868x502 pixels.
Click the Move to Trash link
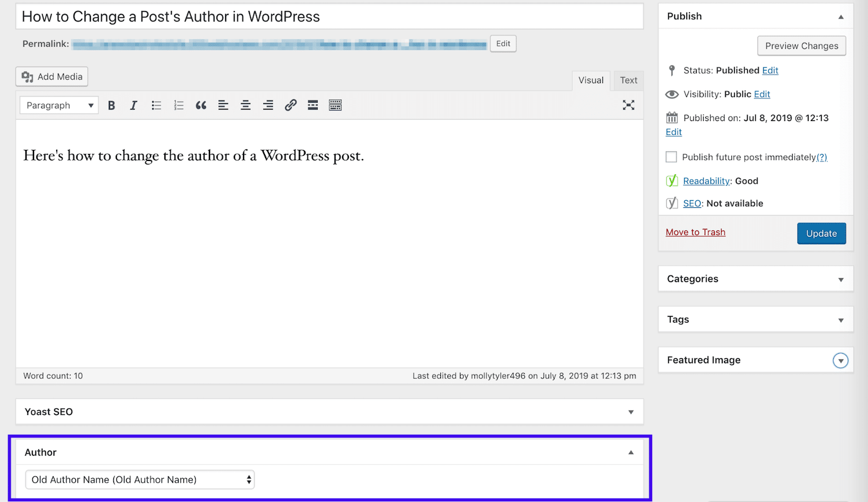(695, 232)
